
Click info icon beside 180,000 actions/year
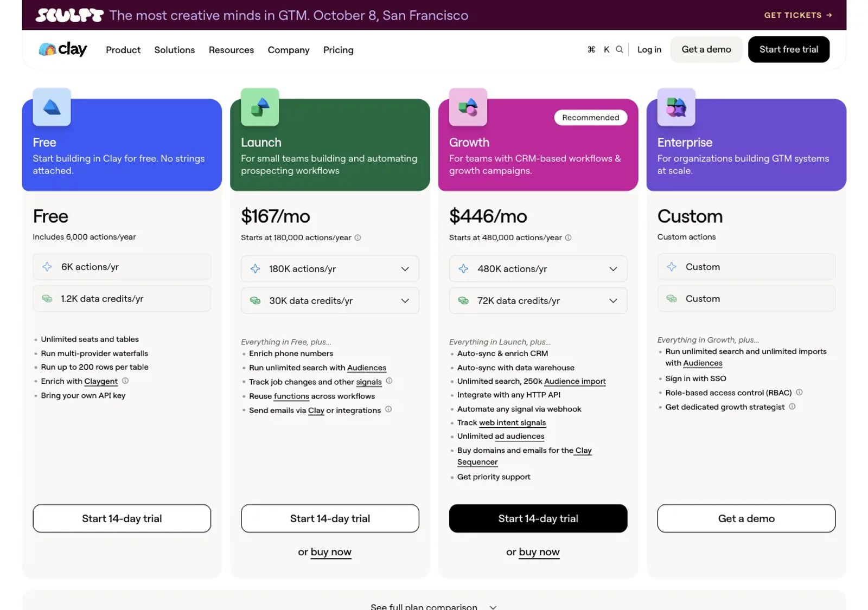358,237
